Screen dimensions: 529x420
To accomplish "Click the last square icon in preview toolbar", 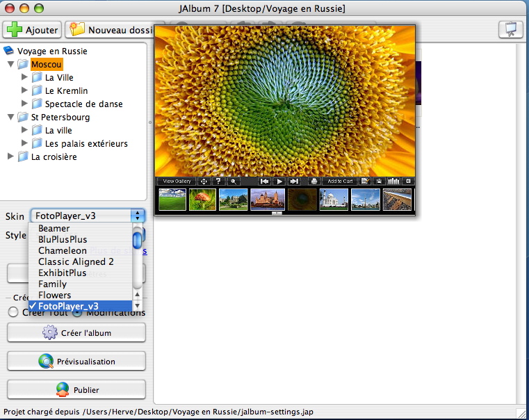I will coord(408,181).
